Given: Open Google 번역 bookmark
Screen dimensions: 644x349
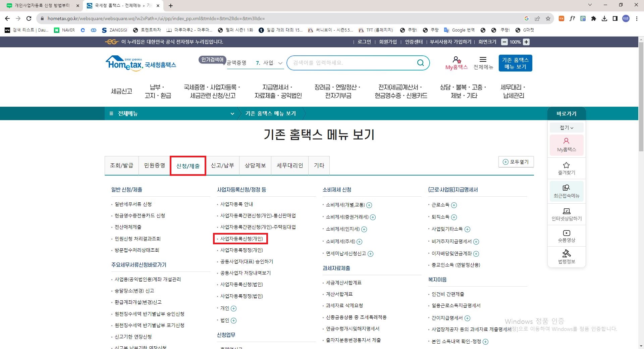Looking at the screenshot, I should [459, 30].
